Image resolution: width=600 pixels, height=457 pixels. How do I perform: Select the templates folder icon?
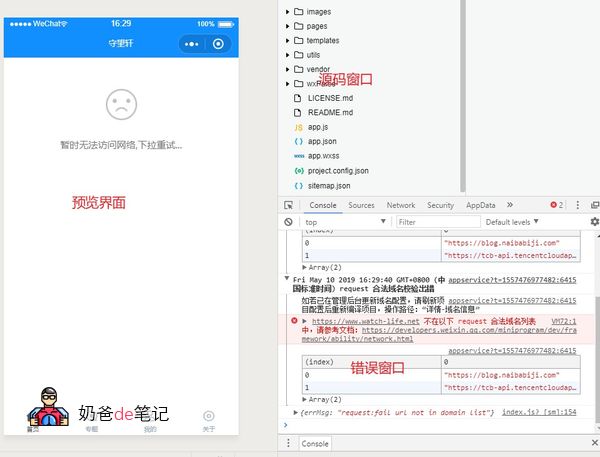point(298,40)
